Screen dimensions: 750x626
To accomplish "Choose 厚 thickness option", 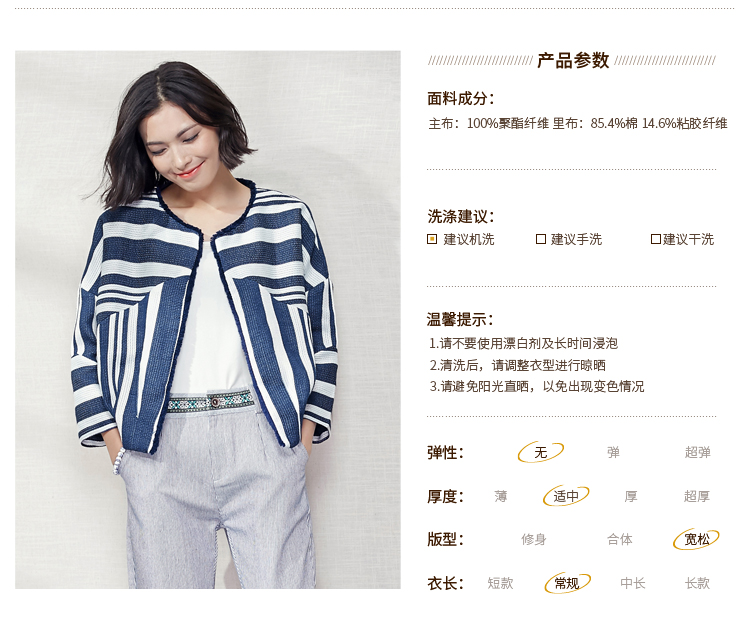I will pyautogui.click(x=631, y=496).
